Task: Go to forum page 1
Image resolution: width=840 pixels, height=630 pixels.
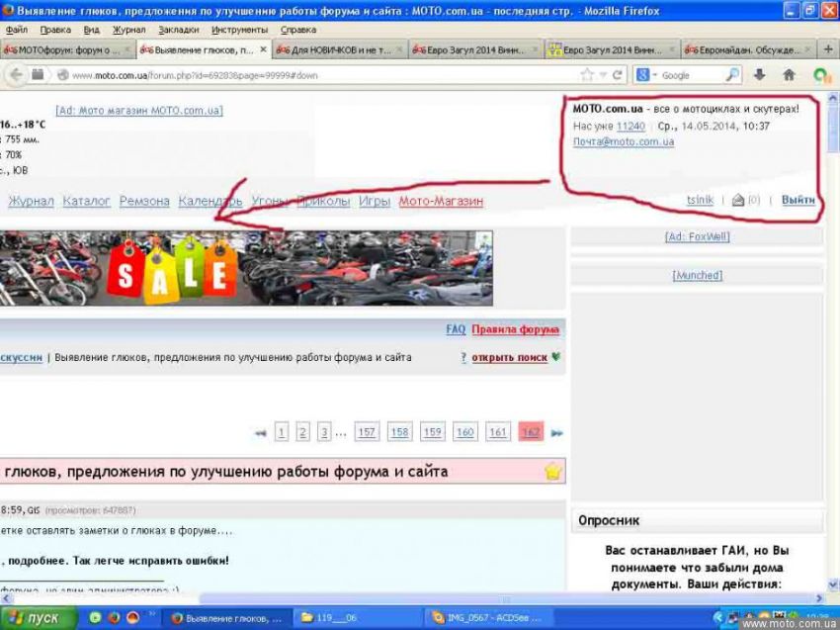Action: coord(282,432)
